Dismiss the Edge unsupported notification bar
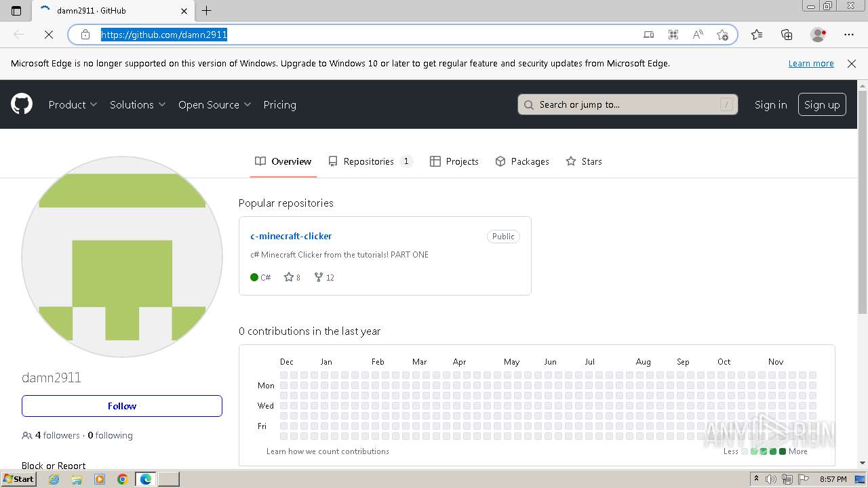The height and width of the screenshot is (488, 868). tap(852, 64)
